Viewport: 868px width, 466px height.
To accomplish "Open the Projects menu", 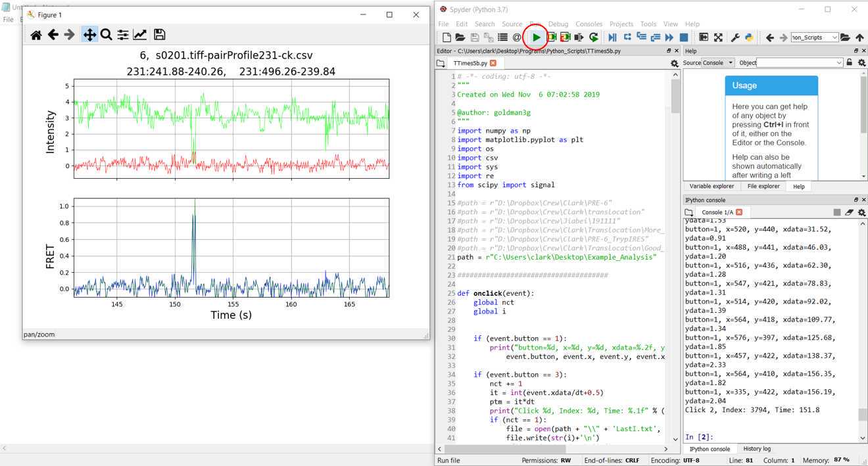I will coord(621,24).
